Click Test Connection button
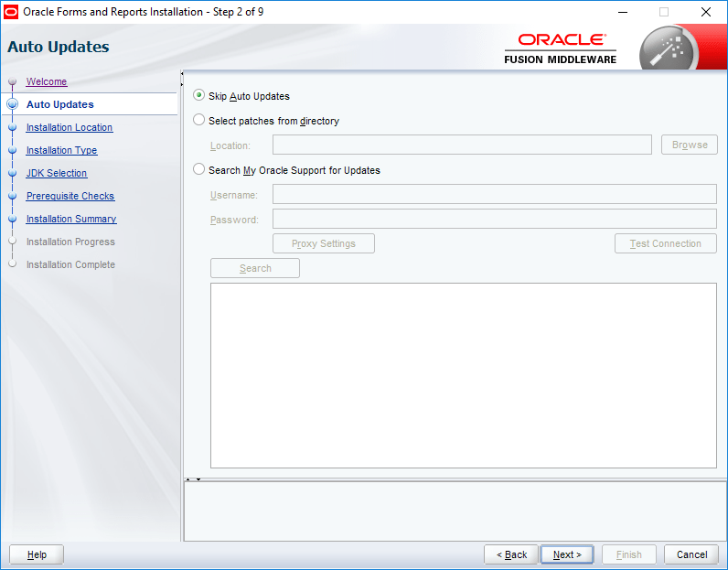728x570 pixels. 666,243
